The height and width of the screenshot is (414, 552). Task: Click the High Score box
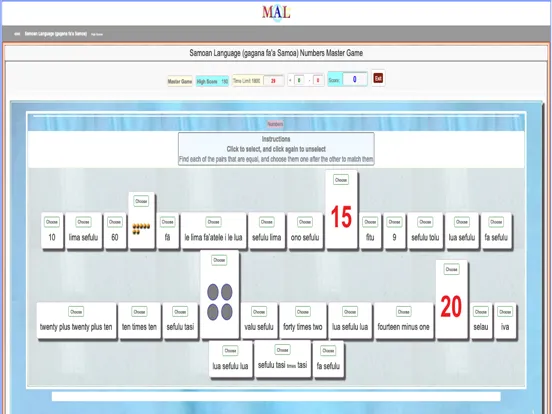click(x=212, y=81)
